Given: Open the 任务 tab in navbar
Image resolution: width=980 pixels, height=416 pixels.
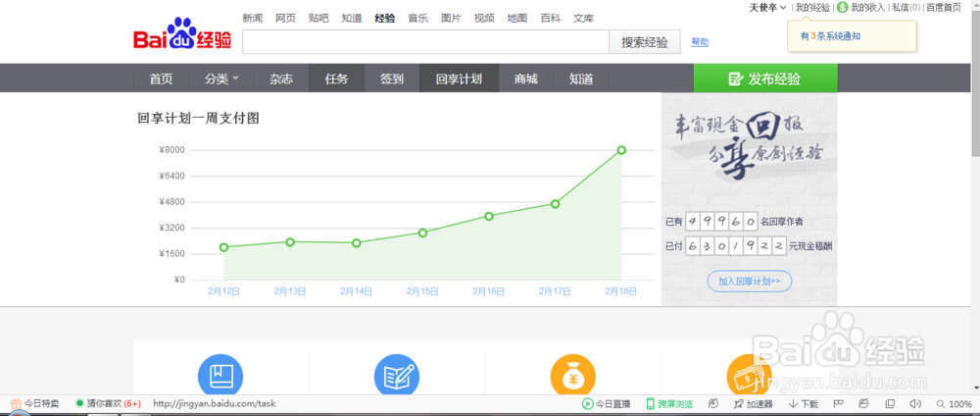Looking at the screenshot, I should tap(336, 78).
